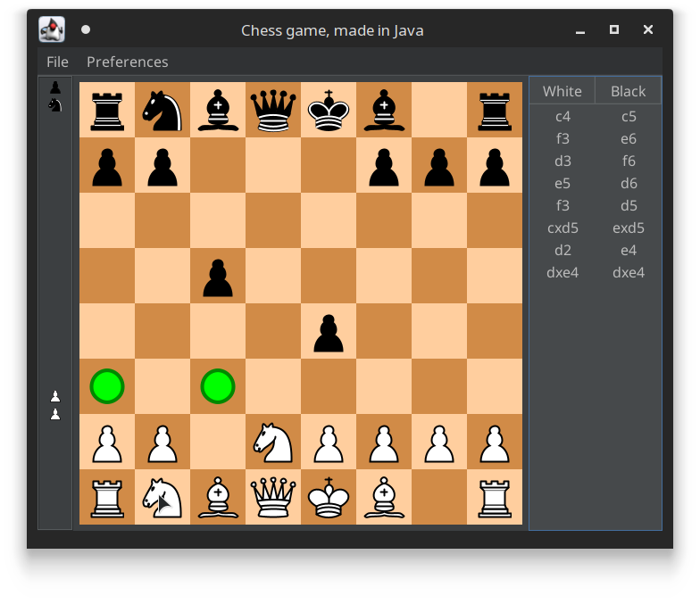Screen dimensions: 700x604
Task: Click the Java Duke window icon
Action: [x=52, y=29]
